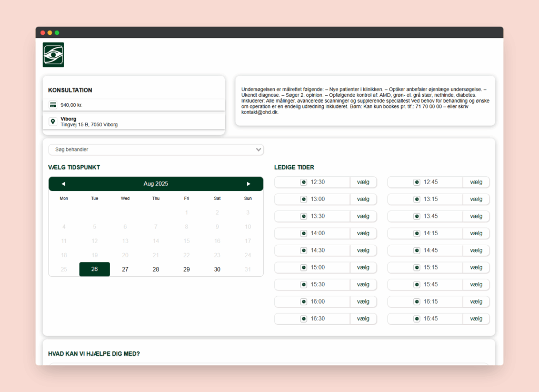Click vælg beside 14:45
539x392 pixels.
point(476,250)
